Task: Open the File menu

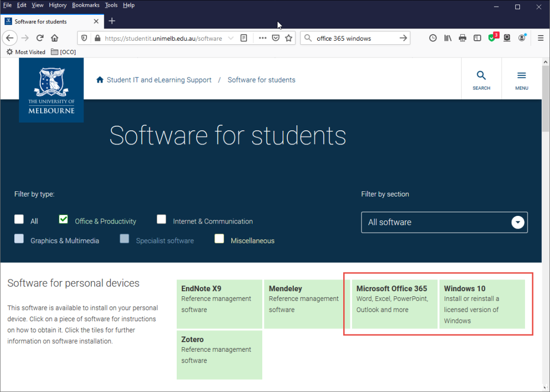Action: [7, 5]
